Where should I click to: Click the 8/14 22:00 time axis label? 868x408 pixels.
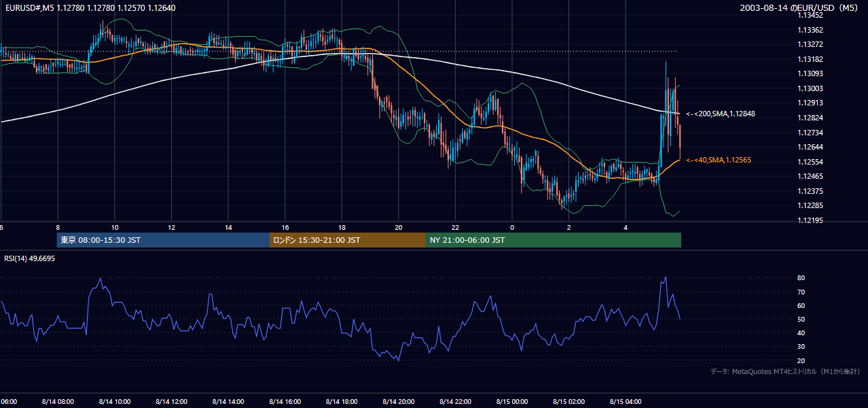455,401
